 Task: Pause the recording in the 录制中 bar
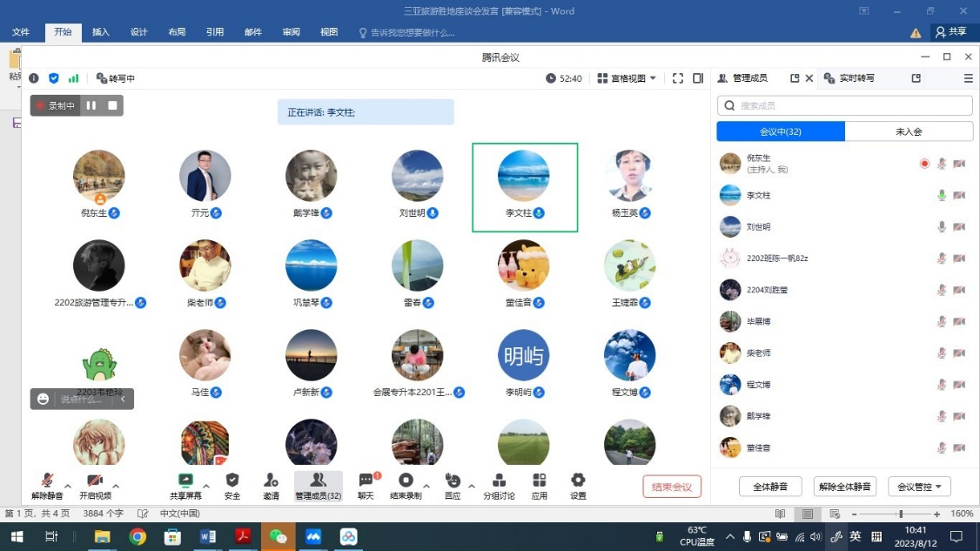[91, 105]
